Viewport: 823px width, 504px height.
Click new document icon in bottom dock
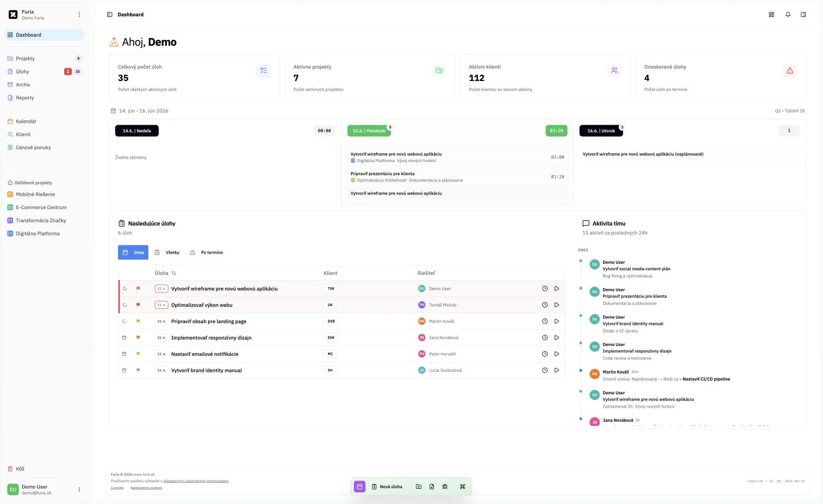(x=431, y=486)
